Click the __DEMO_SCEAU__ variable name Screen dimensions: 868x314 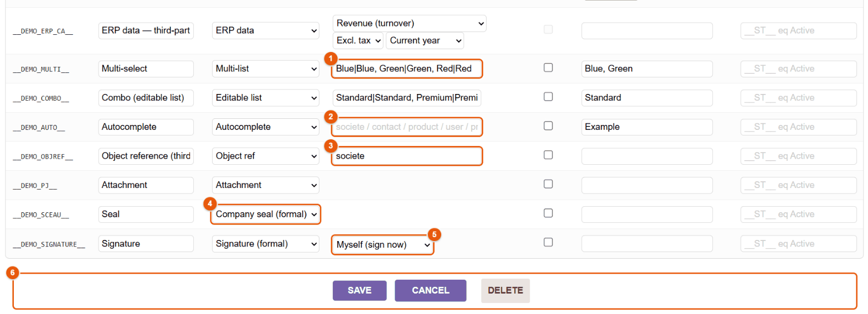click(41, 215)
